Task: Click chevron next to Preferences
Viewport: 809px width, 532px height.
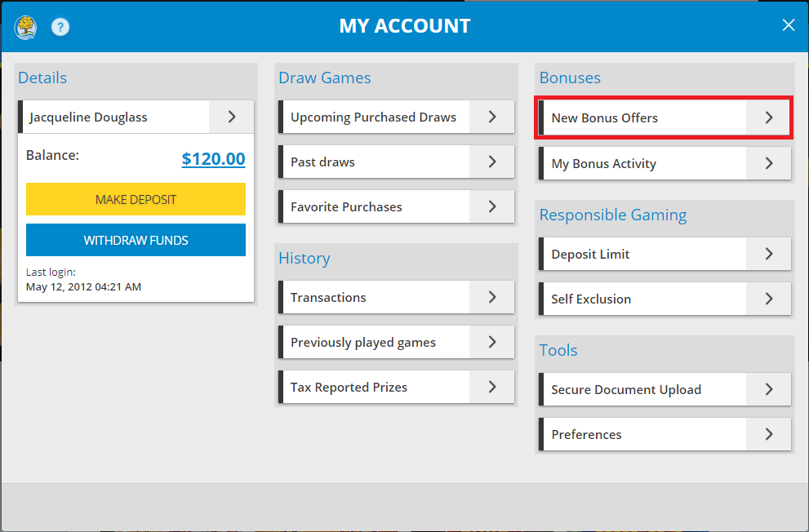Action: click(x=769, y=435)
